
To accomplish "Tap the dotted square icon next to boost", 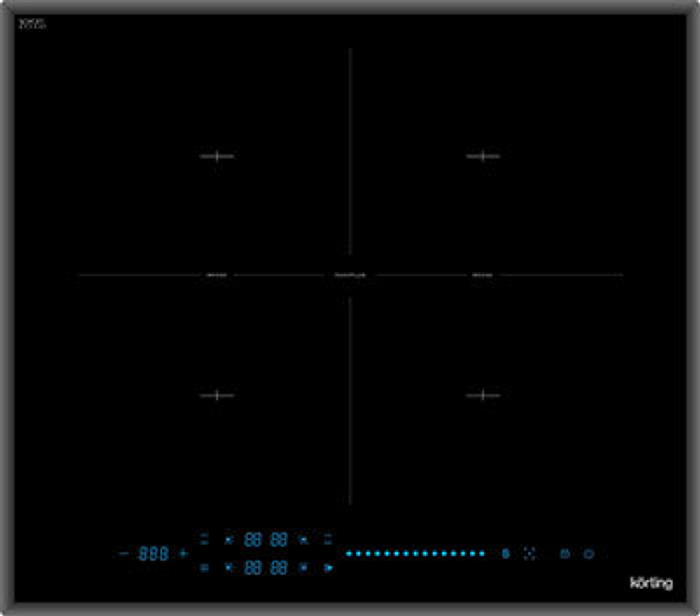I will [x=529, y=554].
